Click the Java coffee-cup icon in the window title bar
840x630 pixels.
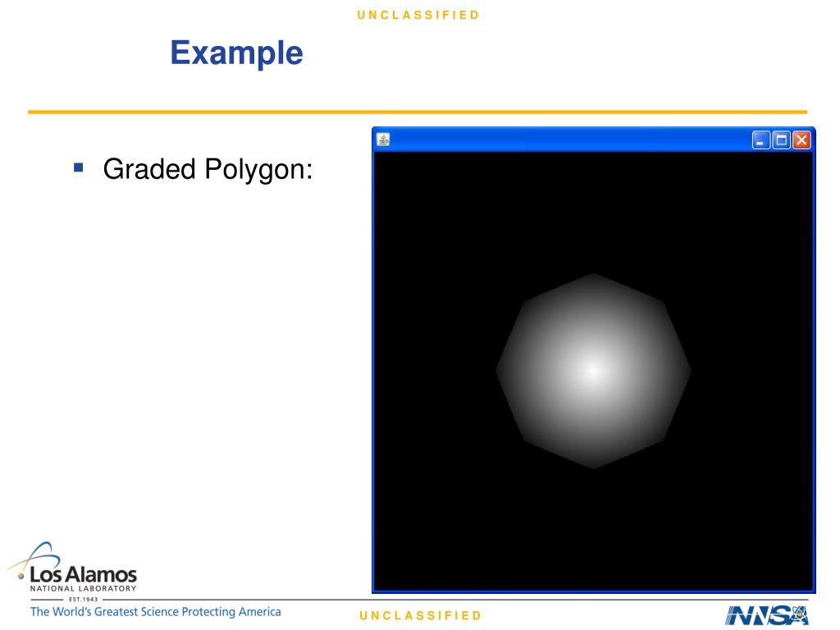tap(383, 139)
